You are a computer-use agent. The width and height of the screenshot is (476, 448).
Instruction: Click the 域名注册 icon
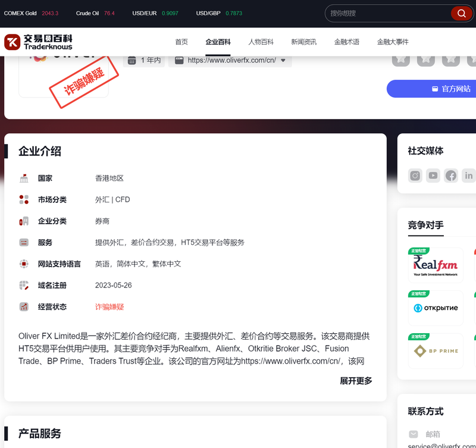tap(24, 286)
